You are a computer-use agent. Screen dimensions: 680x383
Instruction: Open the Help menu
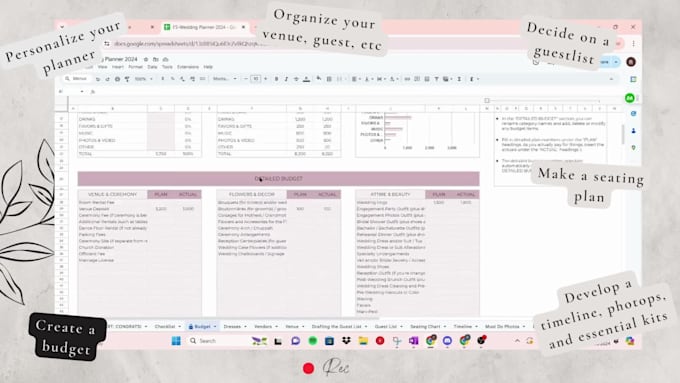click(x=208, y=67)
